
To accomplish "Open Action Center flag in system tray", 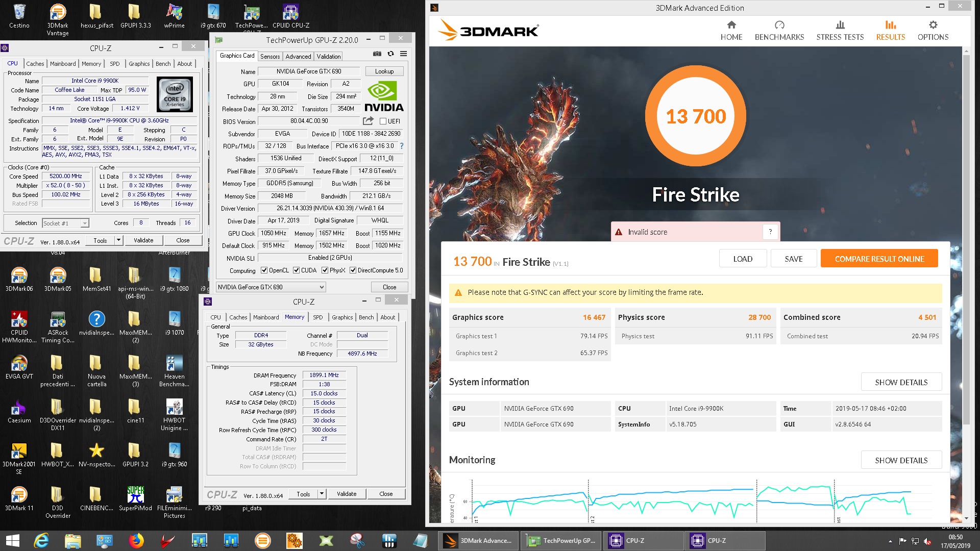I will pyautogui.click(x=902, y=541).
